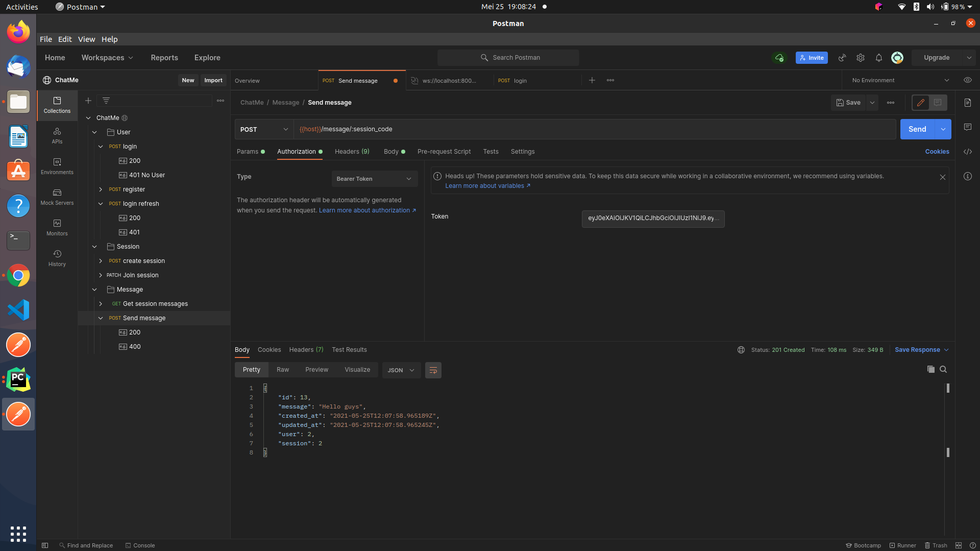
Task: Expand the register request
Action: tap(101, 189)
